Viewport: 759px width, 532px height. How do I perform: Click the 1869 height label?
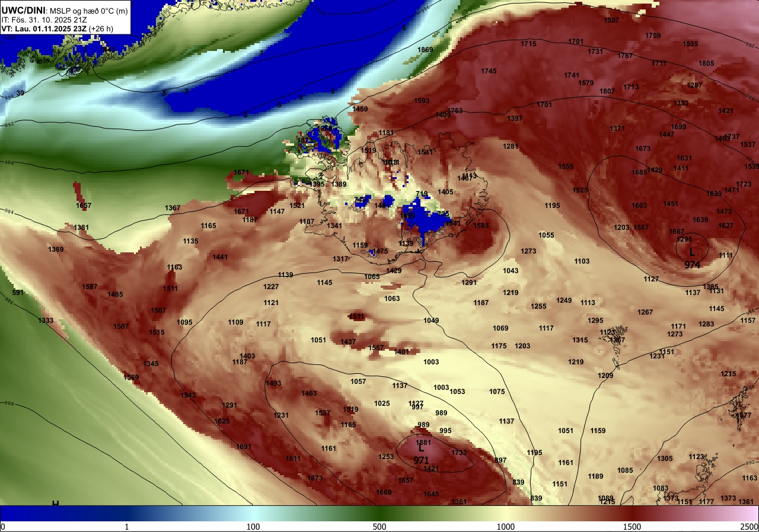pos(425,50)
